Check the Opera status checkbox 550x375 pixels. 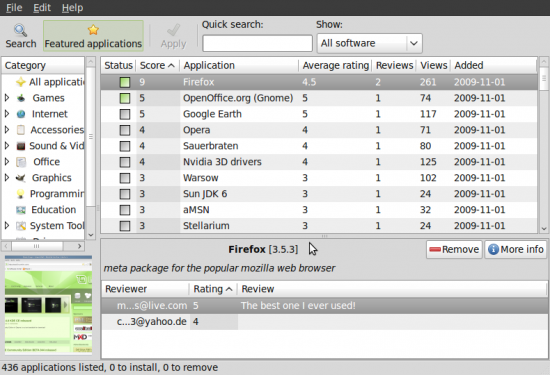click(x=125, y=130)
